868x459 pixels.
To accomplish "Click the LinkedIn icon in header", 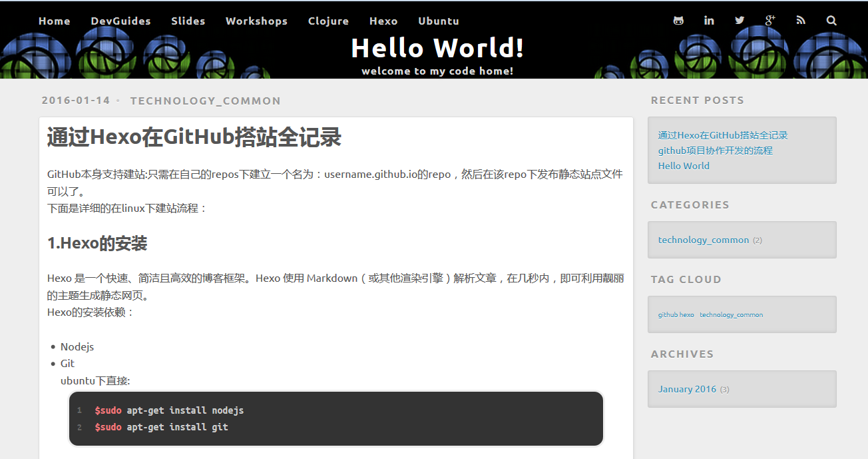I will click(709, 21).
